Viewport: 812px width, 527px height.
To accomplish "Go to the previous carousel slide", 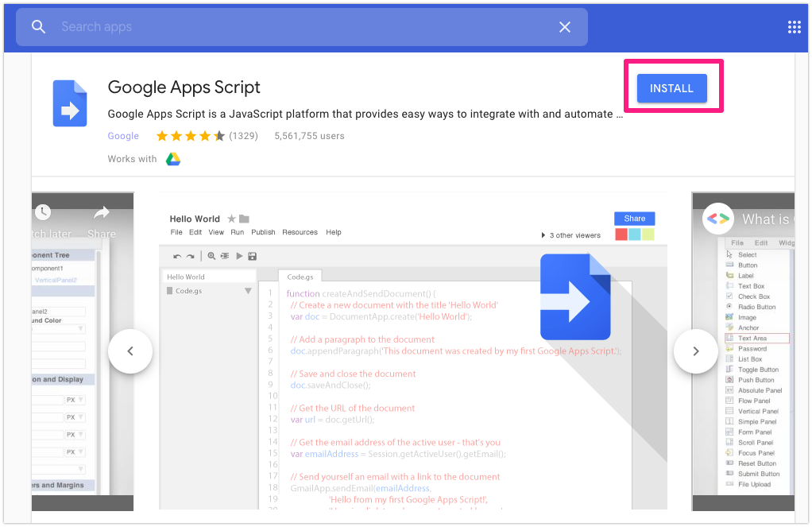I will [130, 351].
